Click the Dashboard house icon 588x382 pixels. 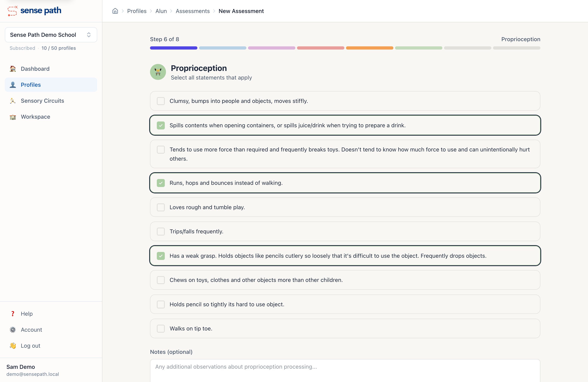(13, 69)
